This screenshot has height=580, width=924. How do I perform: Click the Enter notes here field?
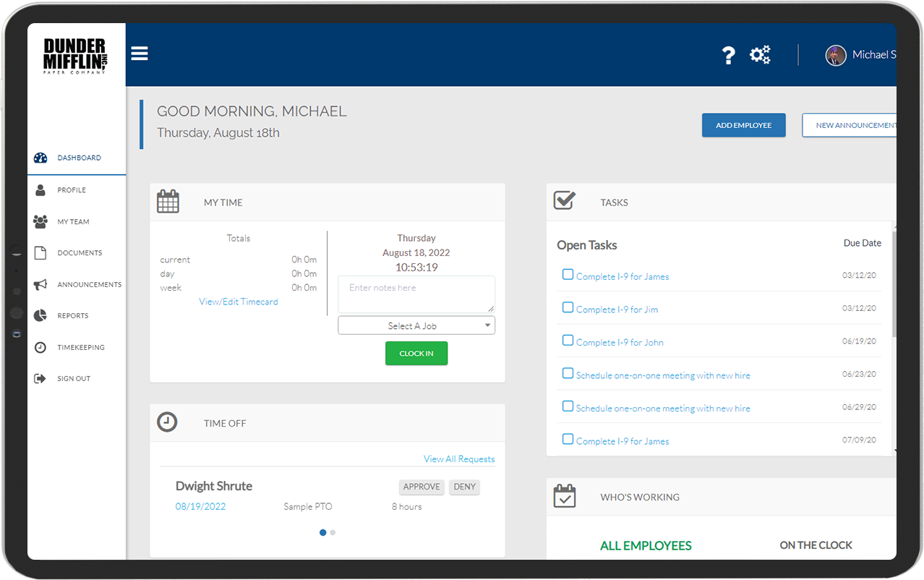pyautogui.click(x=416, y=294)
